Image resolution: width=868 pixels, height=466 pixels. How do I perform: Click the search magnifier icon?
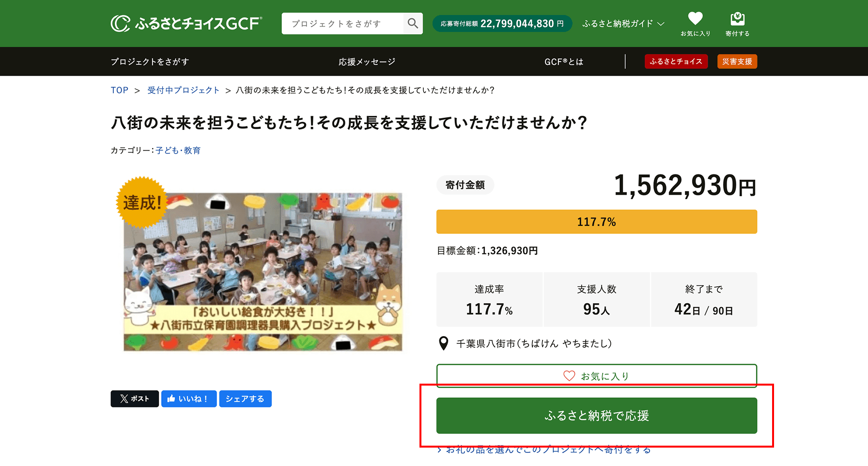pyautogui.click(x=413, y=23)
